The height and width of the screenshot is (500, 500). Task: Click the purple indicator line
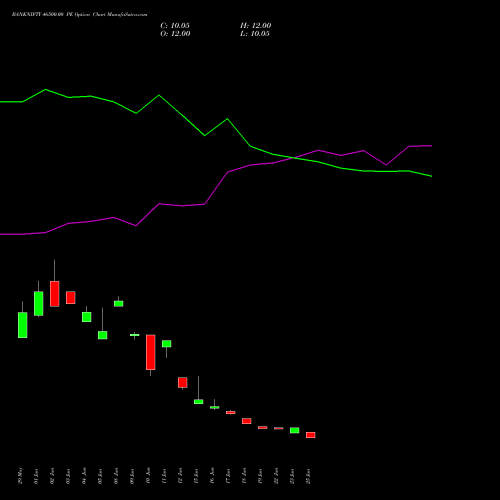216,188
